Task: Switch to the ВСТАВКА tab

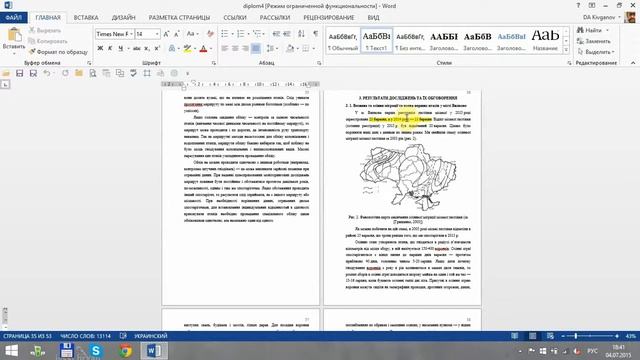Action: (x=86, y=18)
